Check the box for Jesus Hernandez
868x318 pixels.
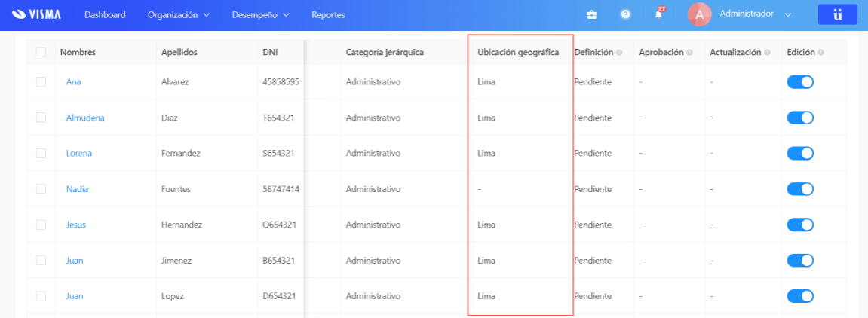pos(41,225)
